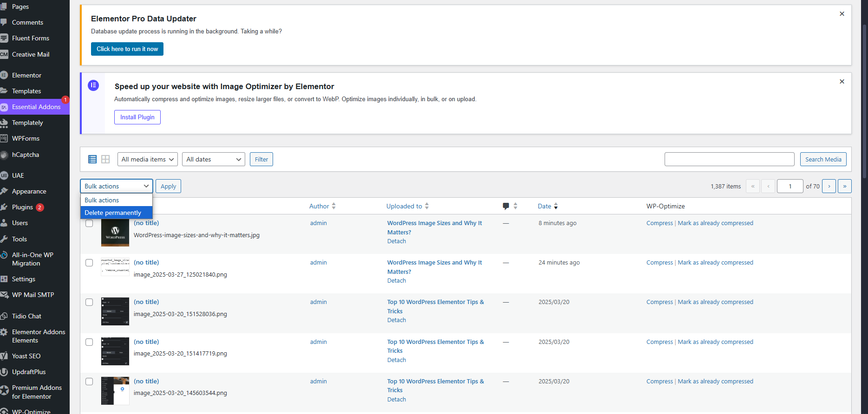Click the UAE sidebar icon
The image size is (868, 414).
tap(4, 175)
